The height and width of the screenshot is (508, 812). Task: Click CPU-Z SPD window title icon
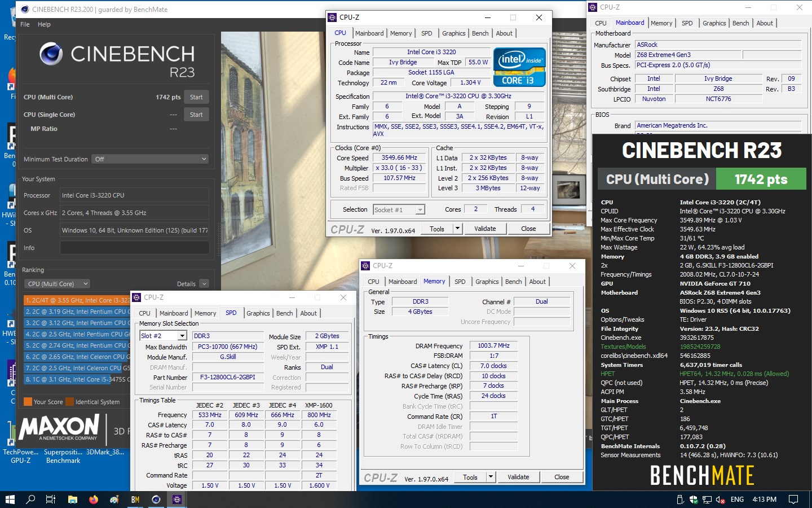(x=136, y=297)
